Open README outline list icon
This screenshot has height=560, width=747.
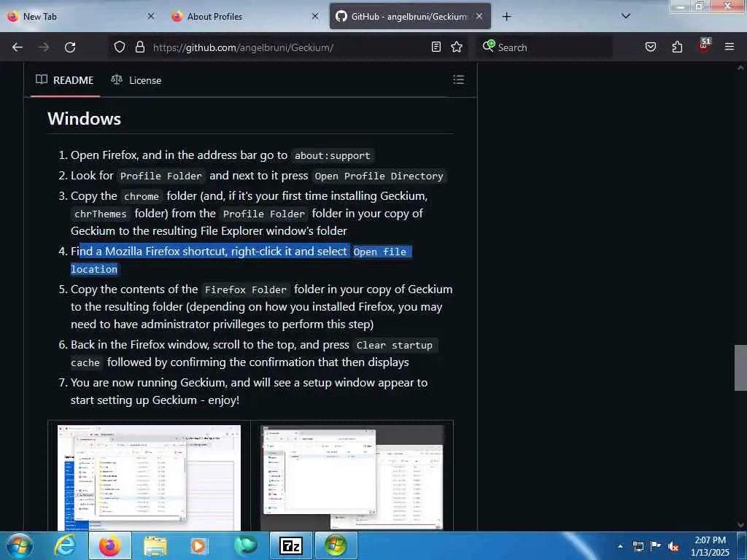459,79
